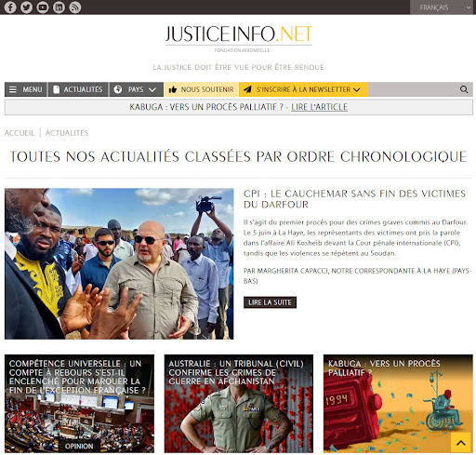This screenshot has height=455, width=476.
Task: Select the Actualités navigation item
Action: (x=78, y=89)
